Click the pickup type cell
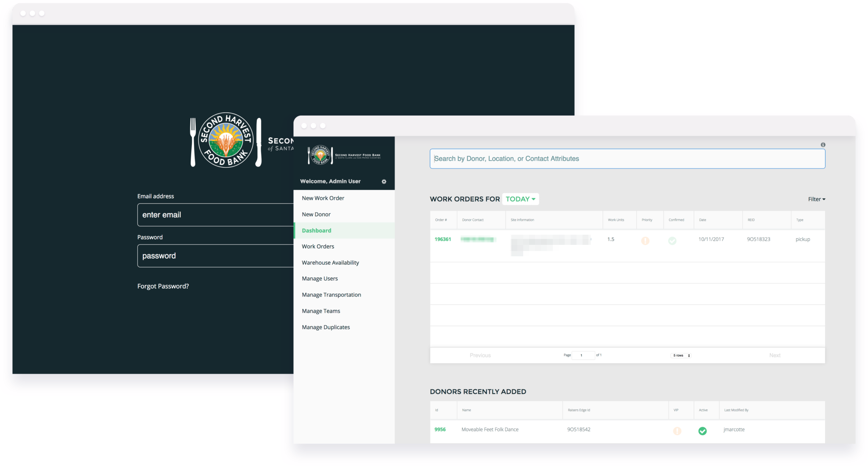 pyautogui.click(x=803, y=239)
